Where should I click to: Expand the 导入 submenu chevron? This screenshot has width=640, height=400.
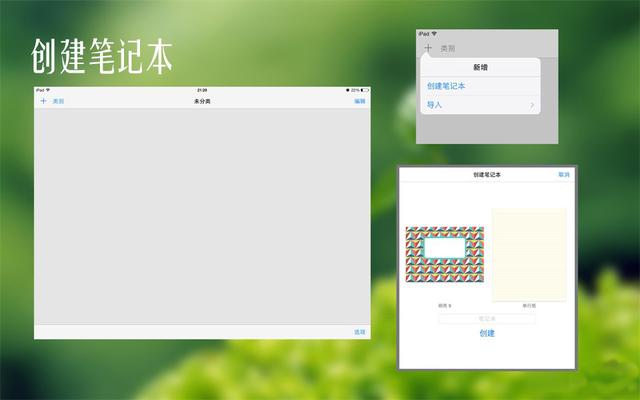click(x=532, y=105)
